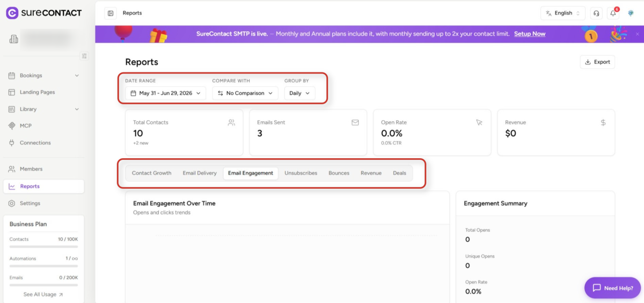The width and height of the screenshot is (644, 303).
Task: Click the SureContact logo
Action: click(x=44, y=13)
